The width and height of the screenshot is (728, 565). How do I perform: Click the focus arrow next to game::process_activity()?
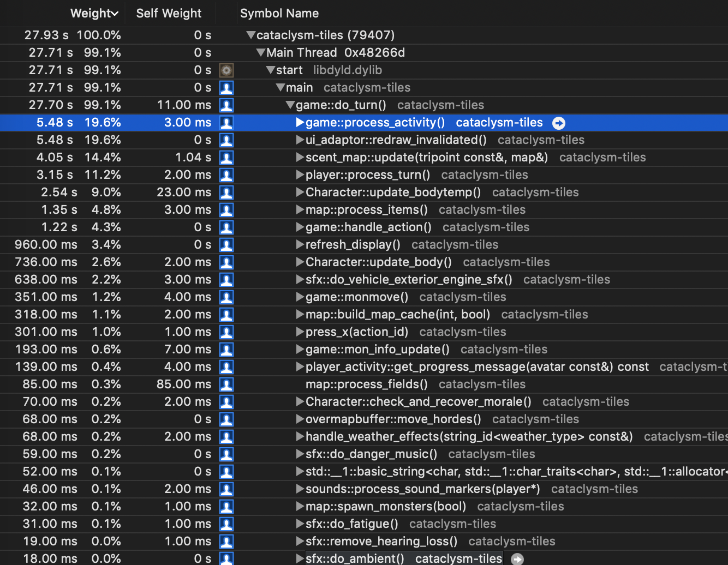559,123
